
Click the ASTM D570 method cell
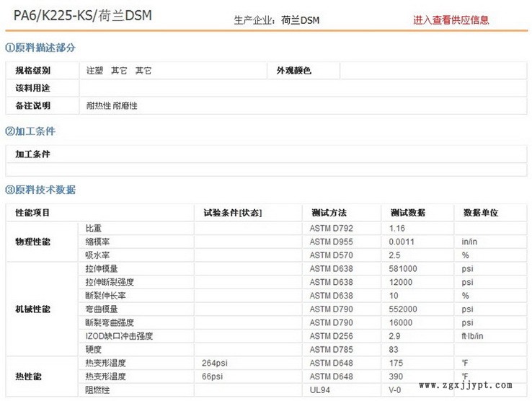click(341, 255)
